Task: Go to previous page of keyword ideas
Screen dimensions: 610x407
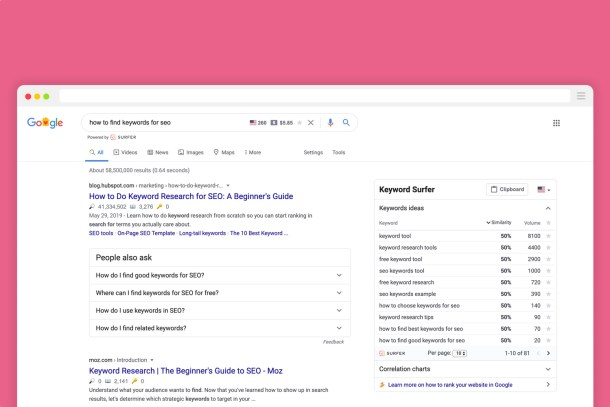Action: coord(538,353)
